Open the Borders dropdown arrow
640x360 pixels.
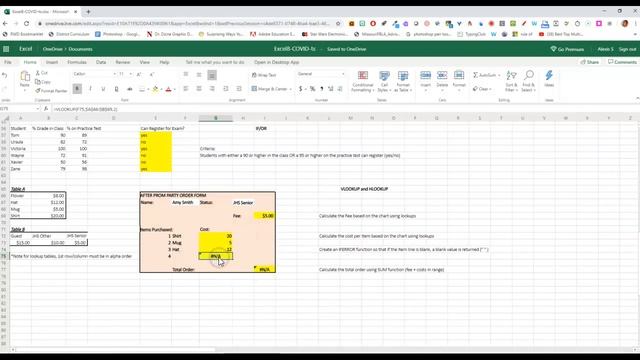(148, 89)
